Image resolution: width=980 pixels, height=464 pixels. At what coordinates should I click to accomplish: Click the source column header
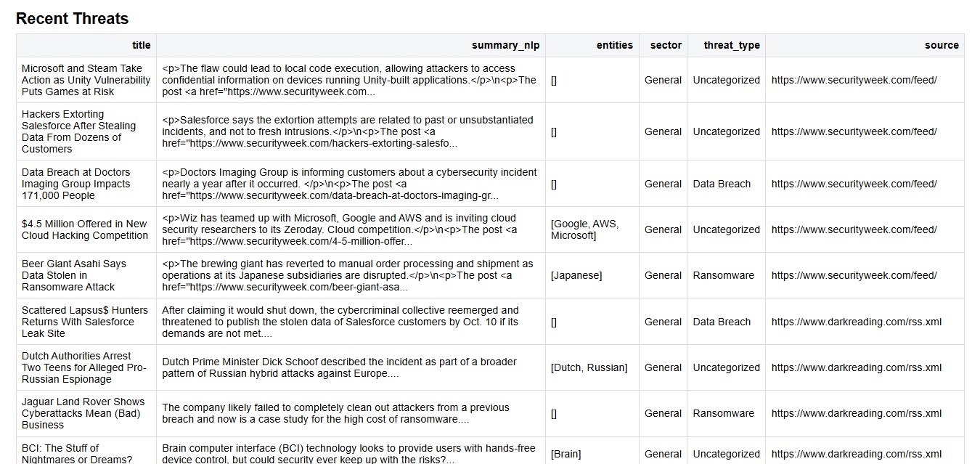[942, 45]
